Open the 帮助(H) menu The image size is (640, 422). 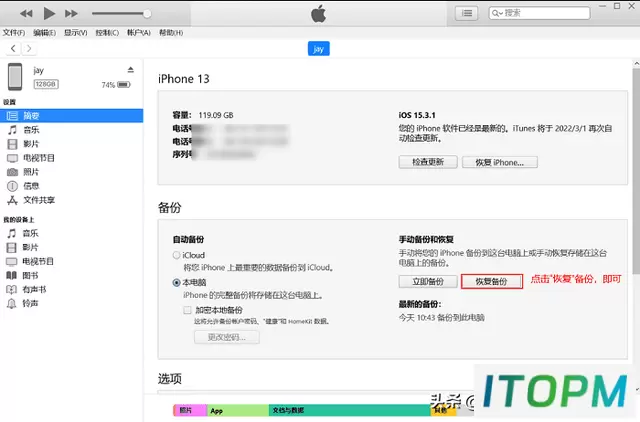click(171, 33)
